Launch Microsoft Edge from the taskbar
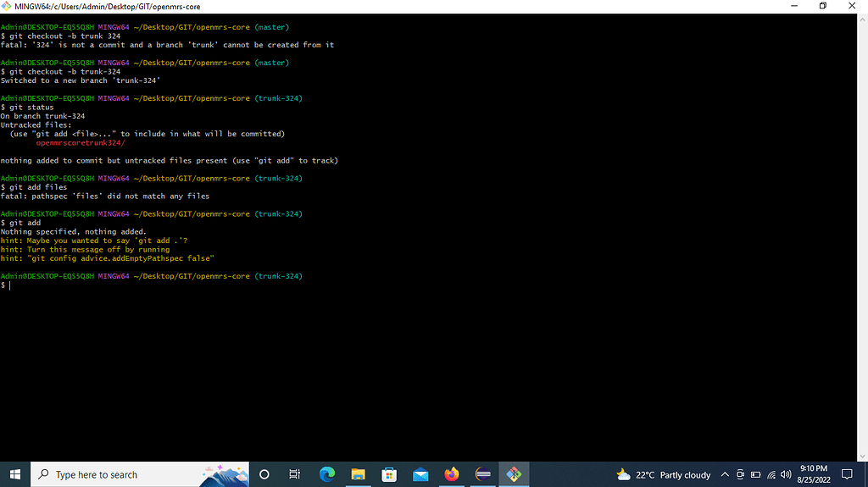Image resolution: width=868 pixels, height=487 pixels. (x=327, y=474)
